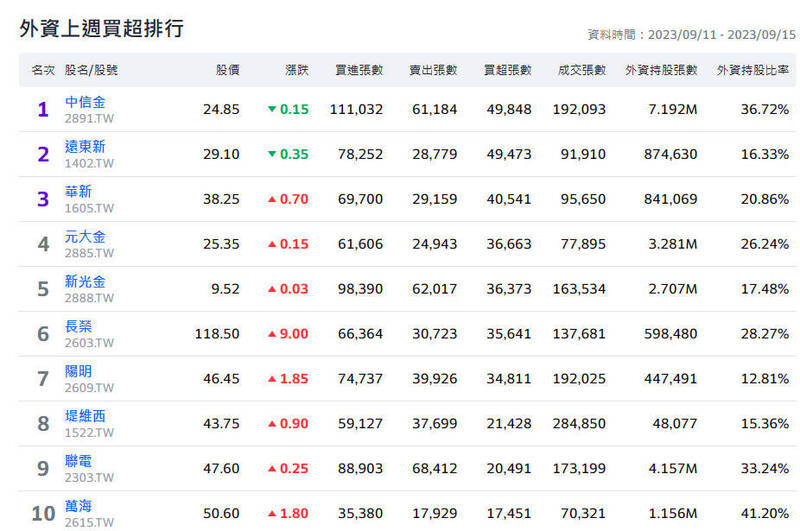Open the 新光金 stock link

[85, 282]
